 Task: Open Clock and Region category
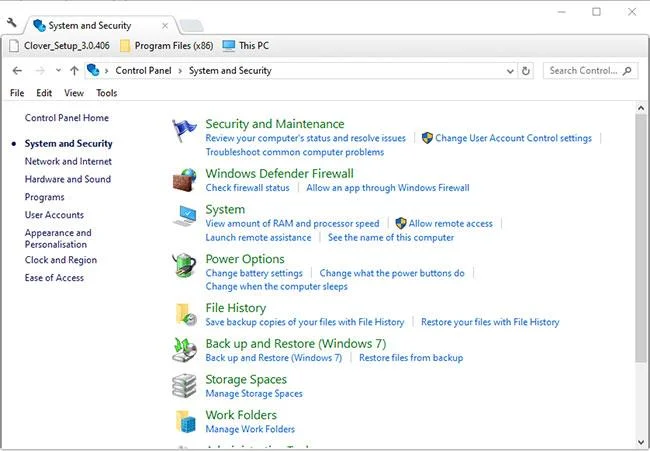point(61,260)
